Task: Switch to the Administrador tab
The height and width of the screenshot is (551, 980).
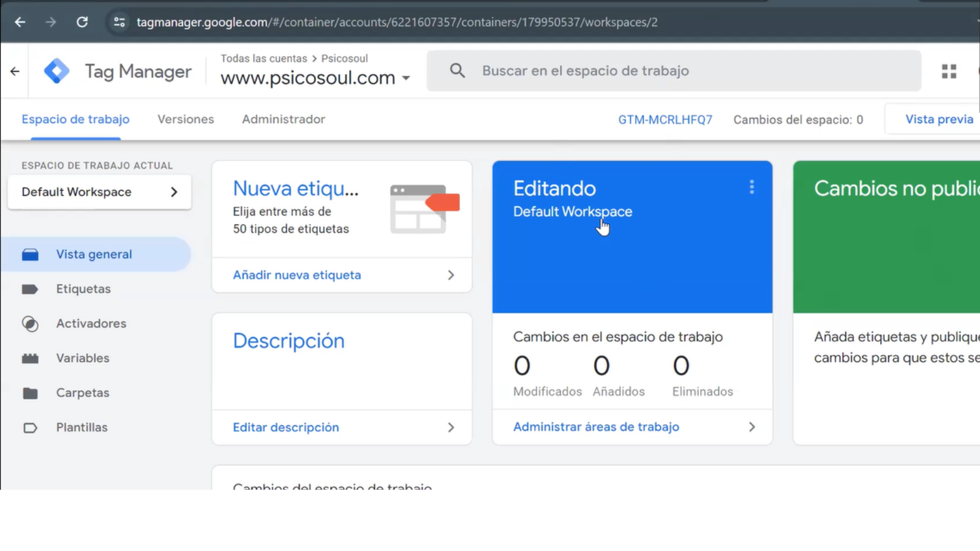Action: (x=284, y=119)
